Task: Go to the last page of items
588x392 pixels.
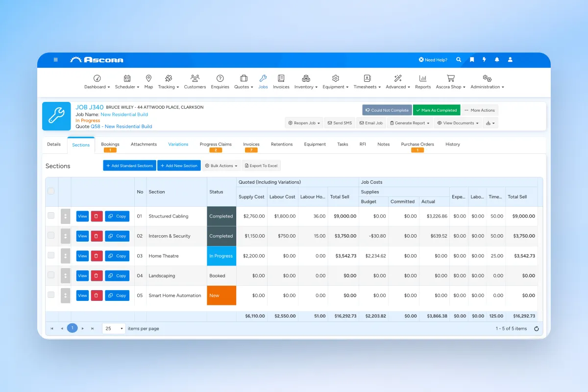Action: click(x=93, y=328)
